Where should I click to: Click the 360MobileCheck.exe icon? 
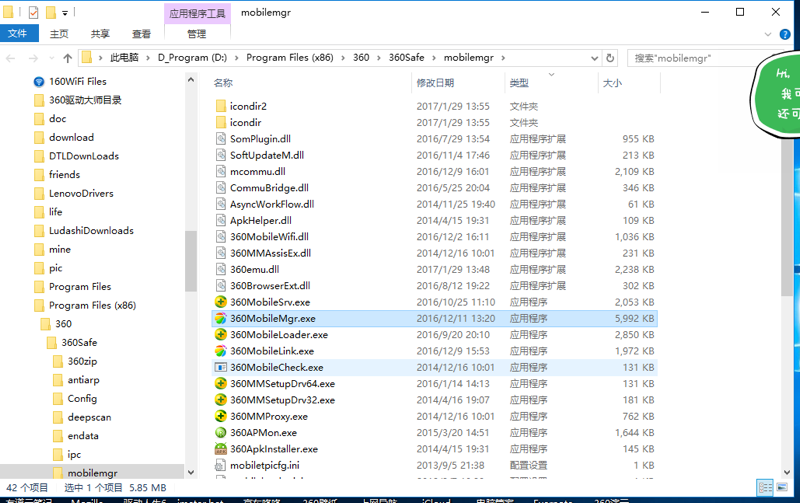(220, 367)
